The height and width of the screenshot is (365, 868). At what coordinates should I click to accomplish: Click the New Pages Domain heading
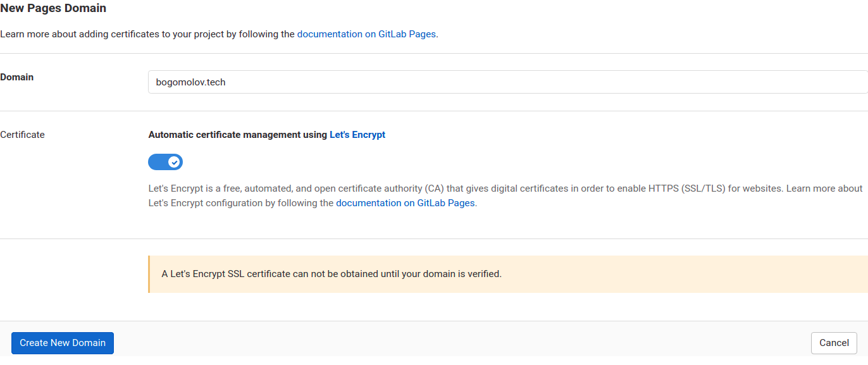tap(53, 8)
